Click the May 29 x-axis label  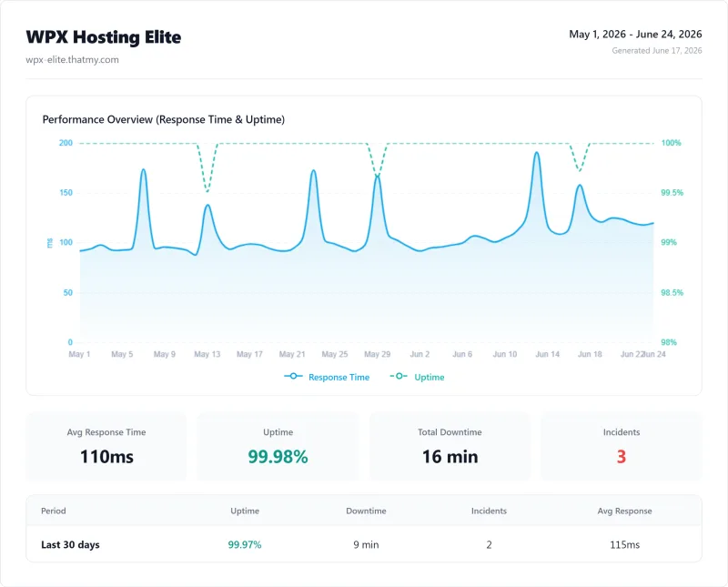coord(377,354)
